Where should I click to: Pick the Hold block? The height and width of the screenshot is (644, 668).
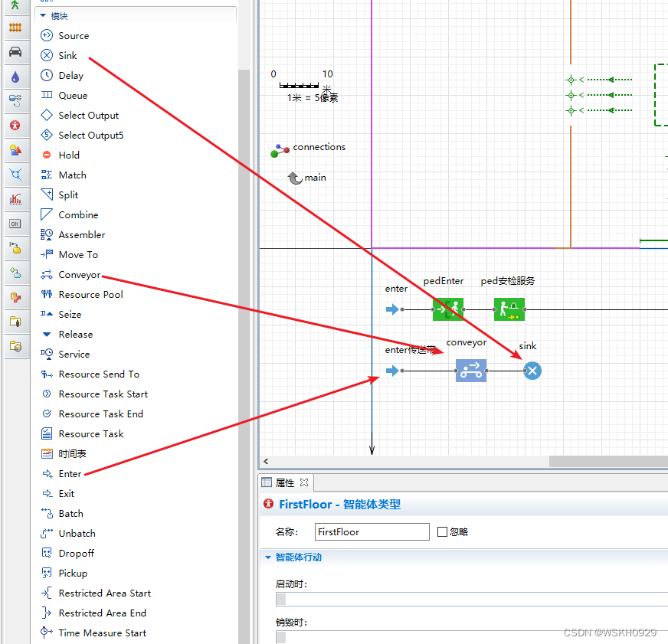(x=60, y=155)
